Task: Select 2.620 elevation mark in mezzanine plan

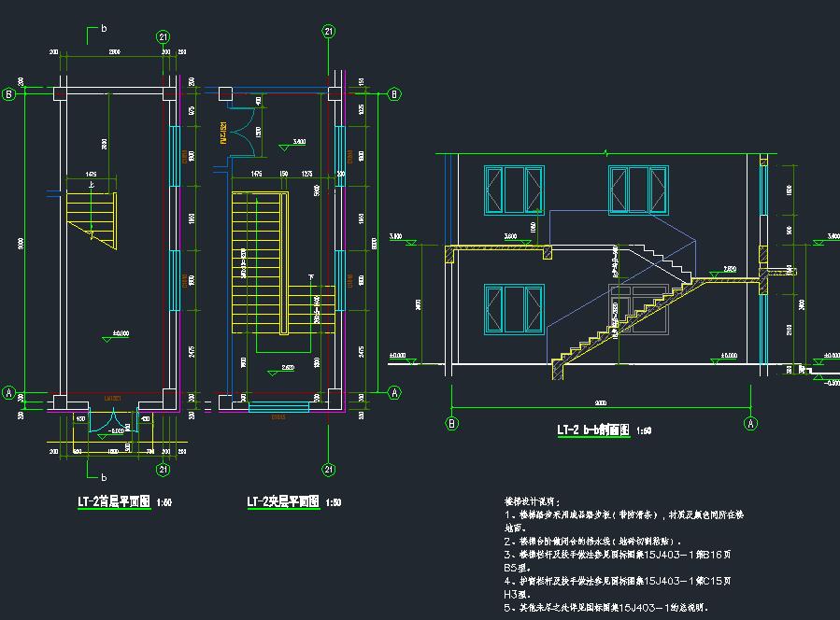Action: (281, 370)
